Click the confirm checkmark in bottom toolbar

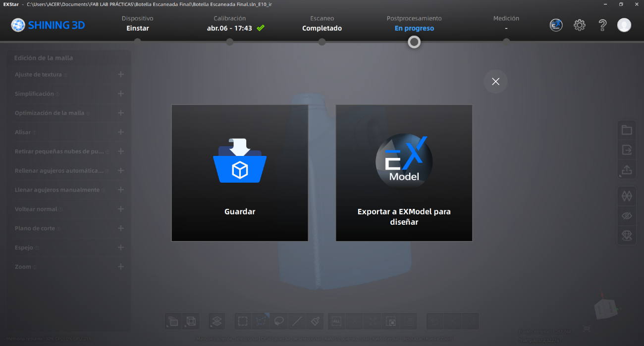(x=471, y=321)
